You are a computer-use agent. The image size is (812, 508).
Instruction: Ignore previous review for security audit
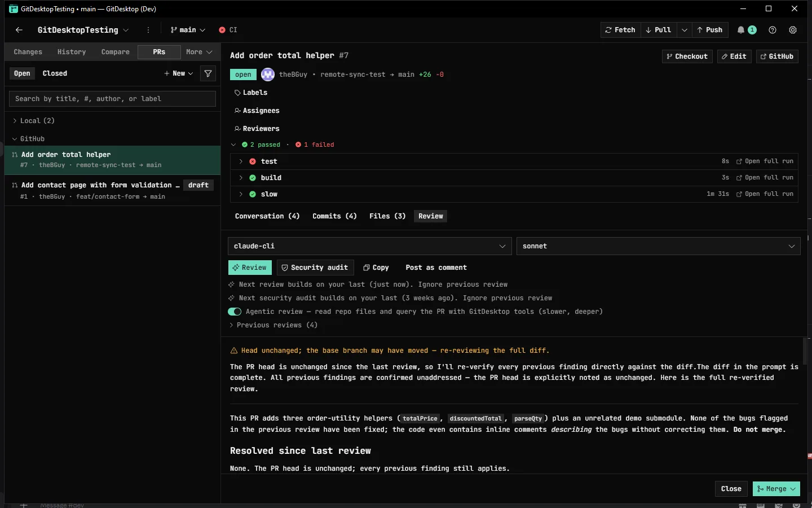coord(507,298)
